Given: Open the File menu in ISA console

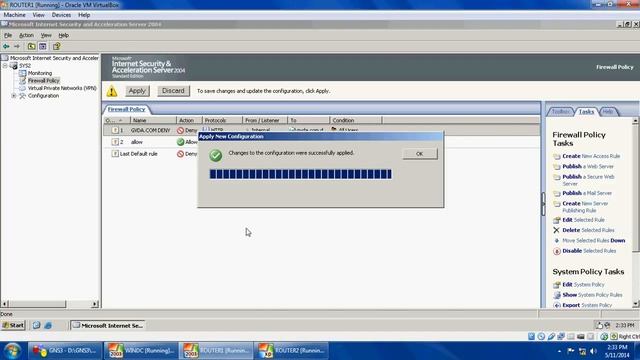Looking at the screenshot, I should pos(8,36).
